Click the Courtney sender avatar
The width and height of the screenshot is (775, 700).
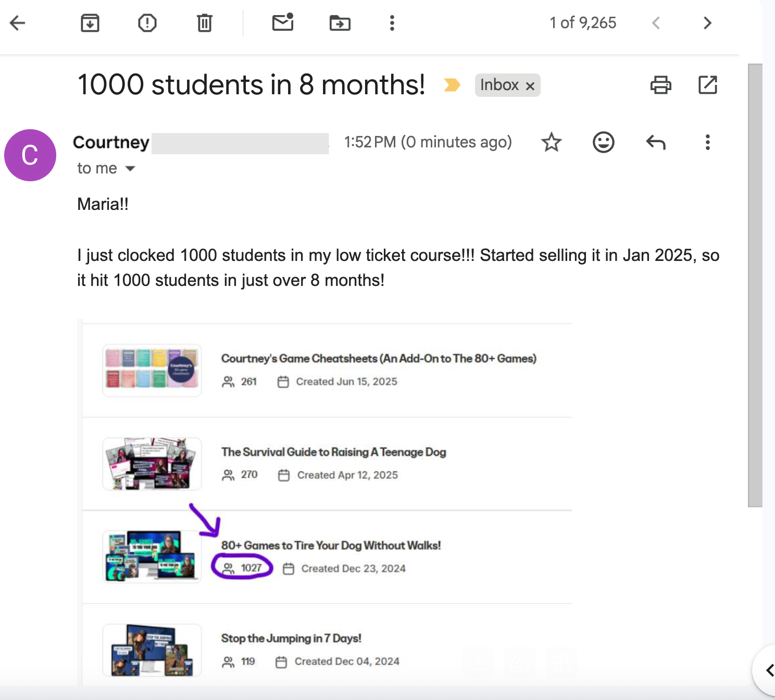[x=30, y=155]
